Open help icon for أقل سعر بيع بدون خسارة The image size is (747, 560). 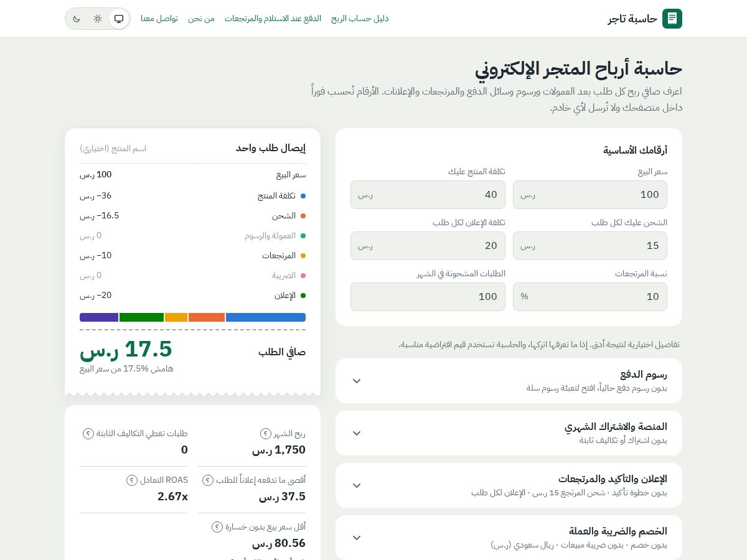point(217,527)
